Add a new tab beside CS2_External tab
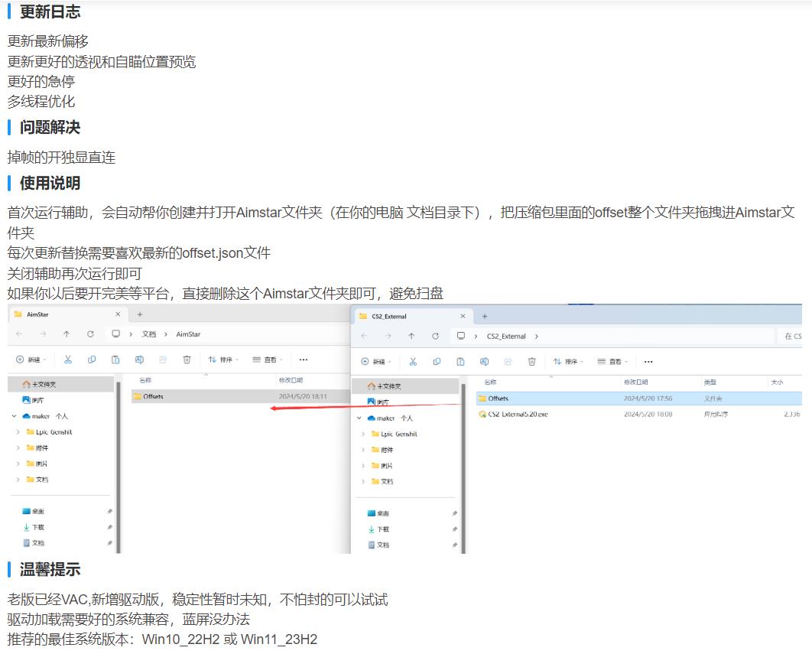The height and width of the screenshot is (654, 812). tap(485, 316)
